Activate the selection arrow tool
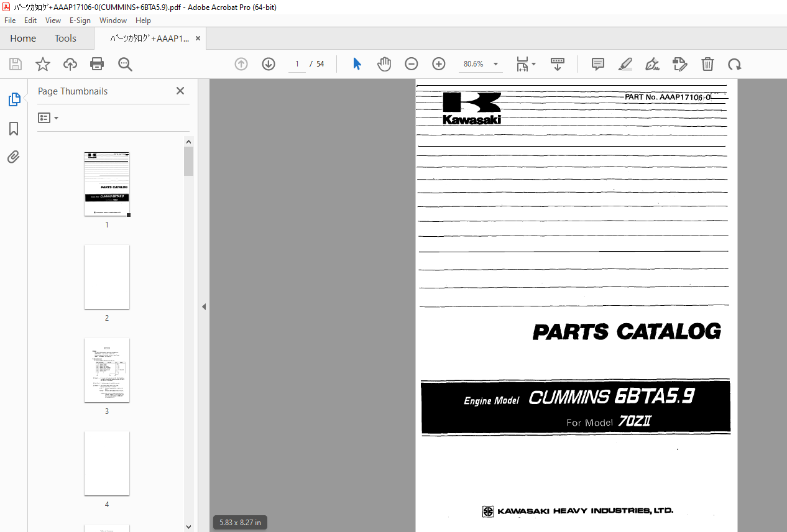Image resolution: width=787 pixels, height=532 pixels. point(357,64)
